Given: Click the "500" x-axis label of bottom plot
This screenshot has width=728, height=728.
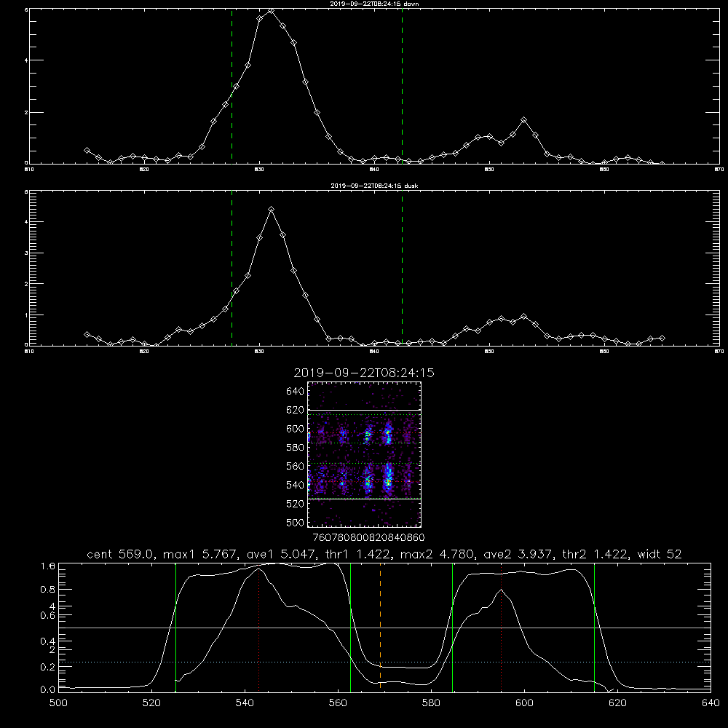Looking at the screenshot, I should click(58, 703).
